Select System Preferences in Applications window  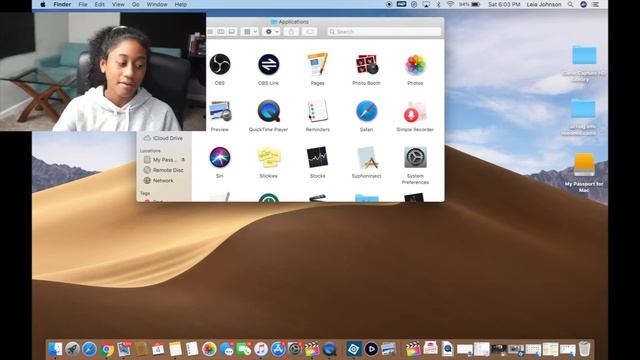pos(415,158)
